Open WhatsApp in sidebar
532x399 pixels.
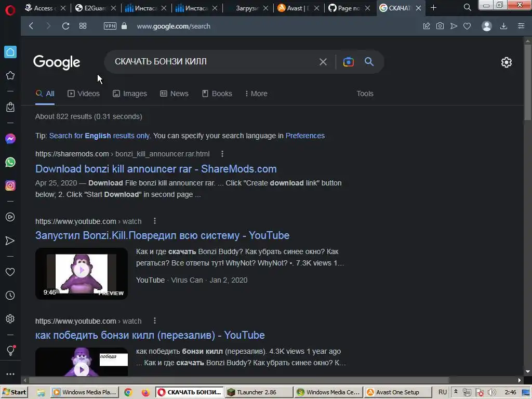10,162
